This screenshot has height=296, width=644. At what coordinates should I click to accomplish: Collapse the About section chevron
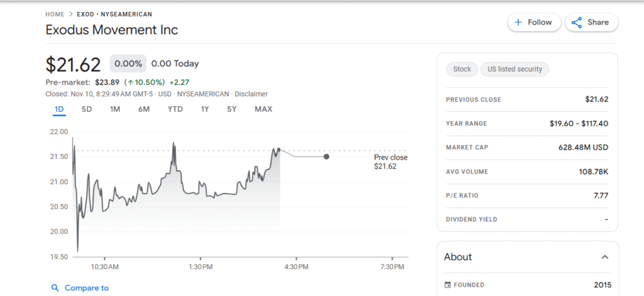click(604, 257)
